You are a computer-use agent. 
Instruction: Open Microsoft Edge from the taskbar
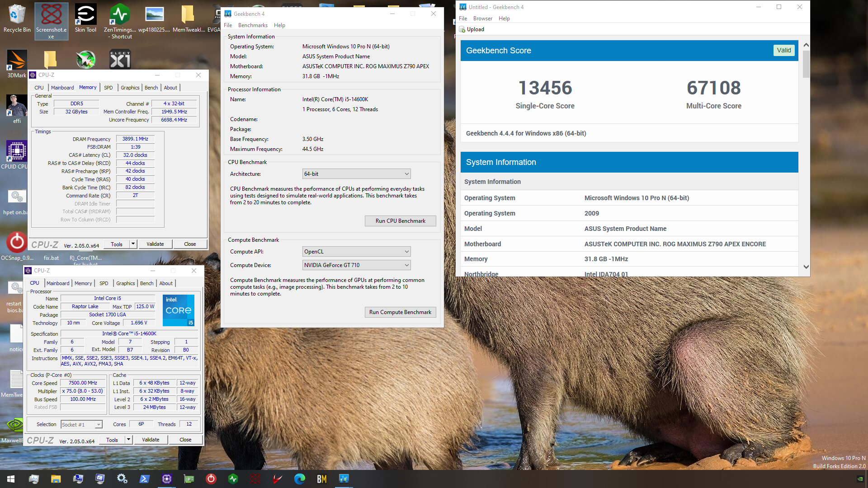point(299,479)
